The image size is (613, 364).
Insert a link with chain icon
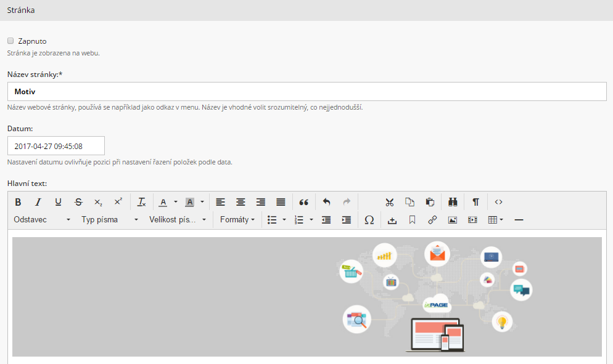point(432,220)
